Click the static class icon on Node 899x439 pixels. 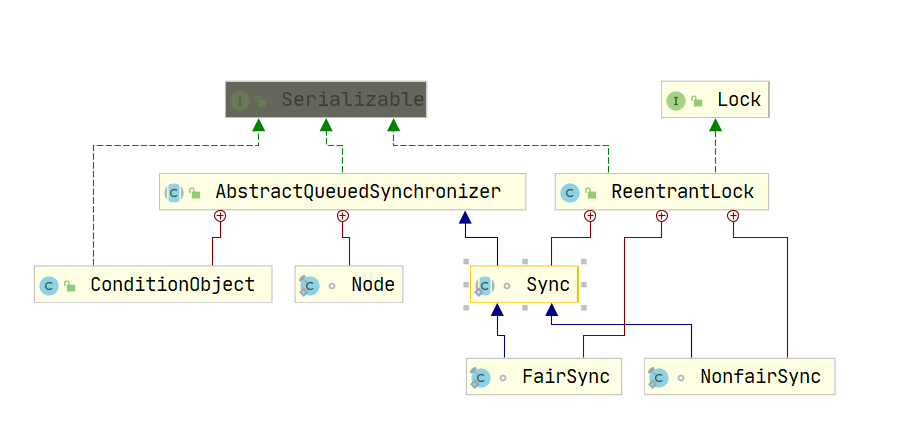point(310,286)
